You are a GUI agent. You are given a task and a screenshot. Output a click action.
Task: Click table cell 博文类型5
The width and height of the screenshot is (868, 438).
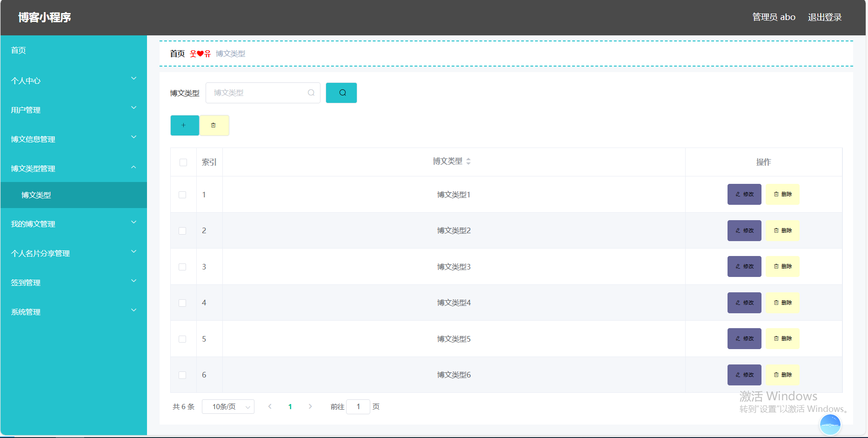pyautogui.click(x=454, y=339)
